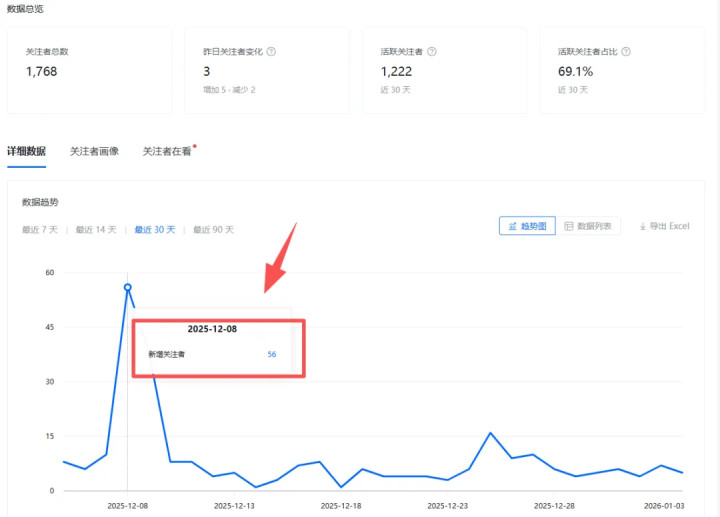Choose the 最近 90 天 time range
The width and height of the screenshot is (720, 517).
[213, 230]
